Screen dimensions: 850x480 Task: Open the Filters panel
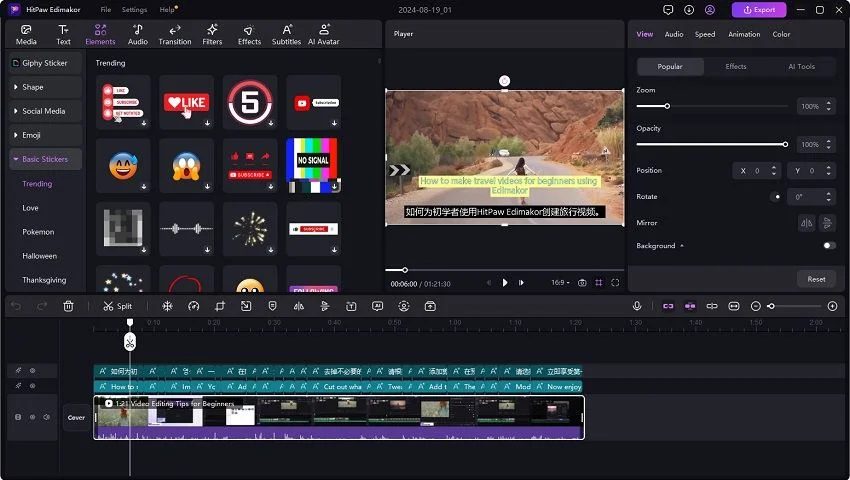pos(212,35)
